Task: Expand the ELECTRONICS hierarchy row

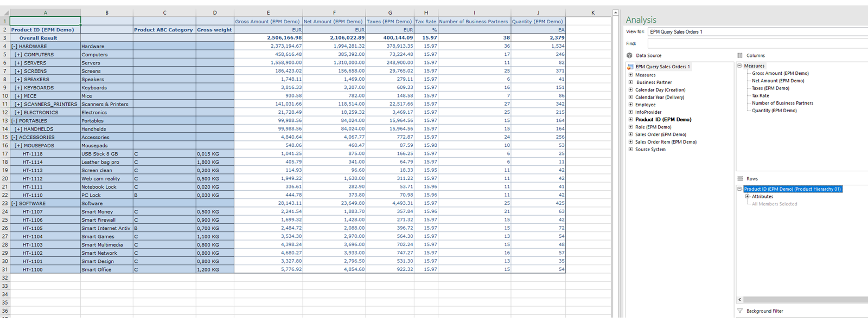Action: (18, 113)
